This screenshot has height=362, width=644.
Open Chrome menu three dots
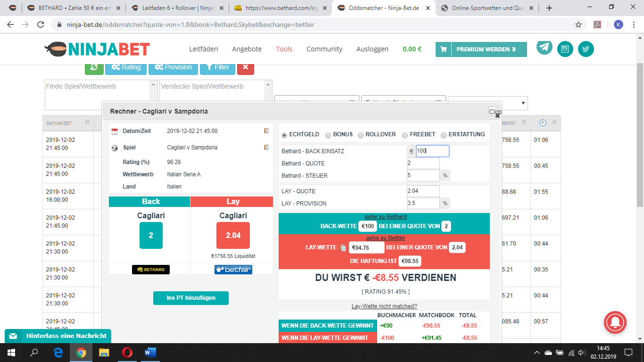click(x=634, y=25)
